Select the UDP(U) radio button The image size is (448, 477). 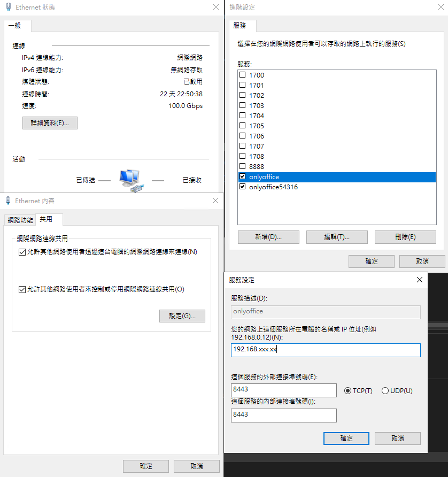(x=385, y=391)
